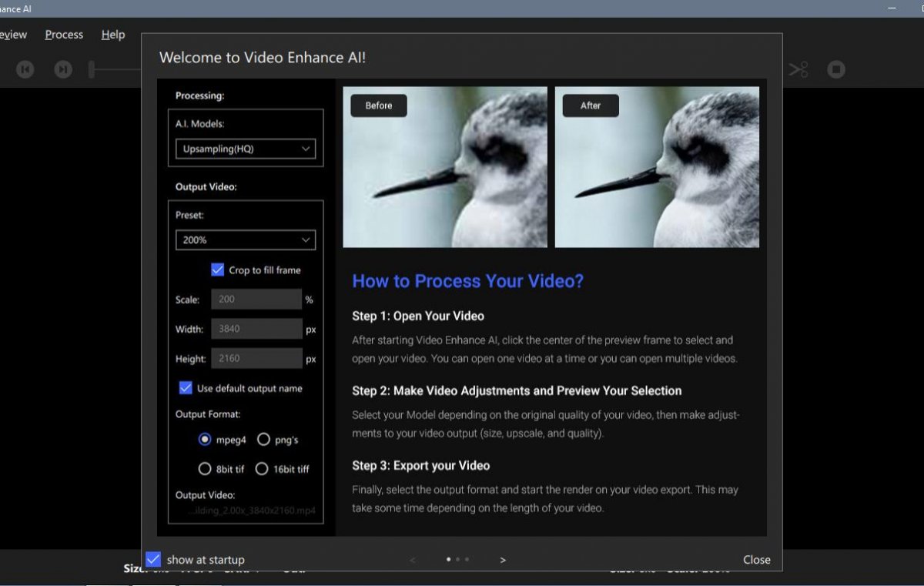Go to the next welcome page arrow
The image size is (924, 586).
tap(503, 560)
